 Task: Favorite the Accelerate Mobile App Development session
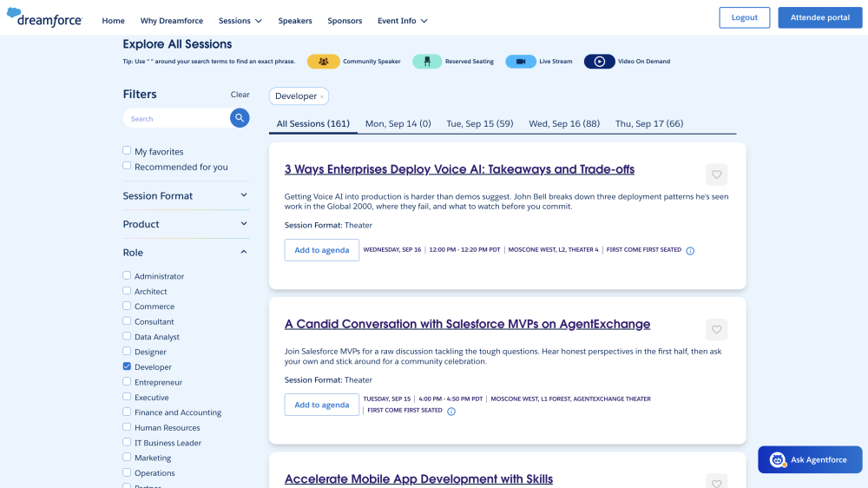pyautogui.click(x=716, y=483)
